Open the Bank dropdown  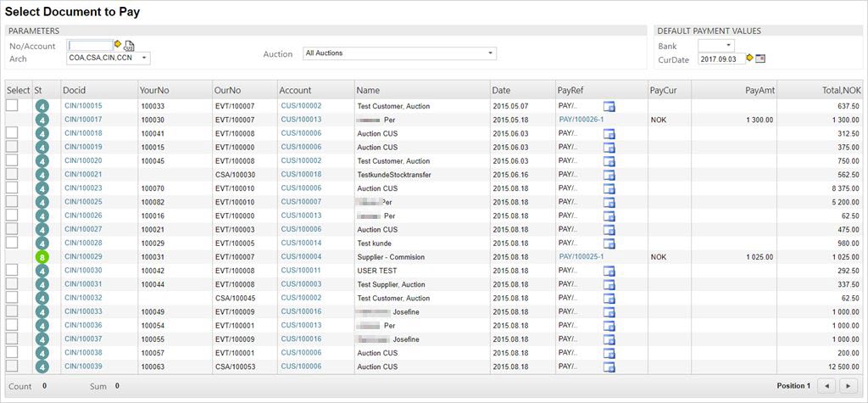[728, 45]
